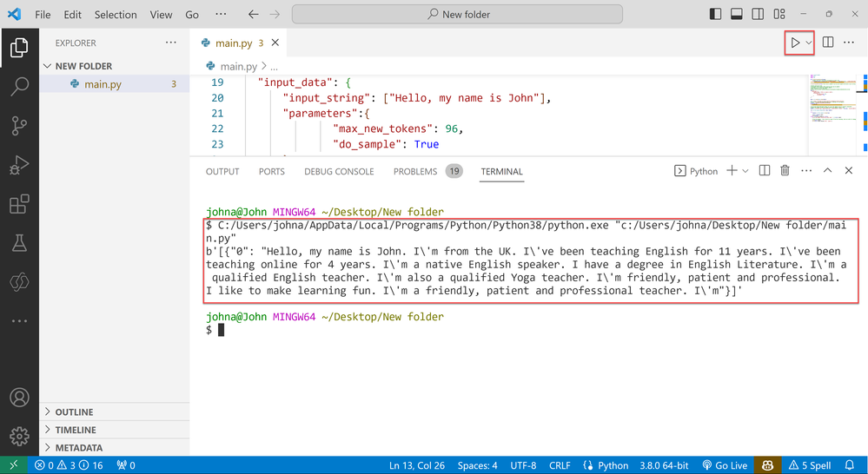Click the ports forwarded status item
Viewport: 868px width, 474px height.
(126, 465)
